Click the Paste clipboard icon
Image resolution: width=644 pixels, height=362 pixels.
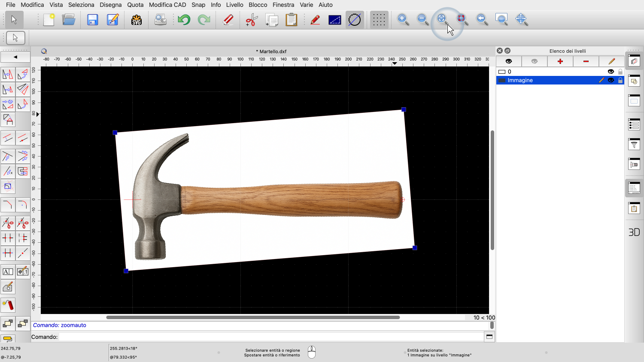pos(291,20)
